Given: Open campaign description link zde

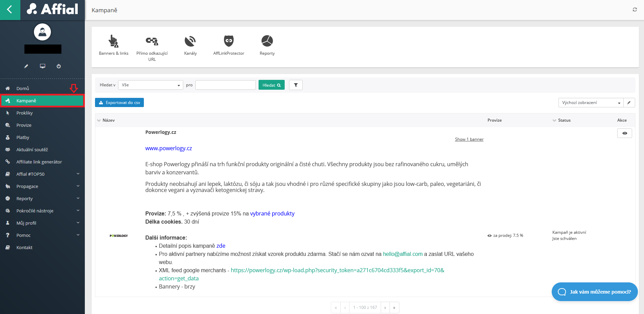Looking at the screenshot, I should coord(221,246).
